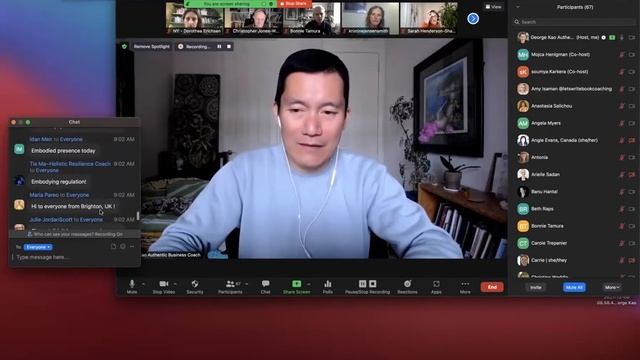Select participant Amy Isaman
This screenshot has width=640, height=360.
pos(574,89)
